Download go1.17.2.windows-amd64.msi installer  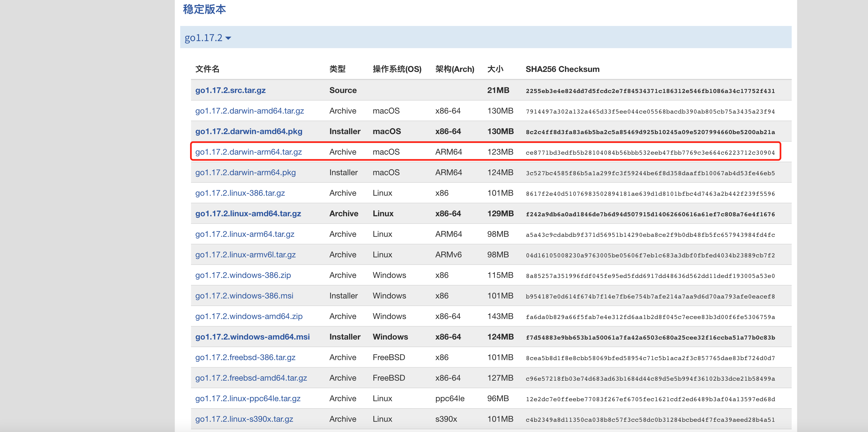pyautogui.click(x=252, y=337)
